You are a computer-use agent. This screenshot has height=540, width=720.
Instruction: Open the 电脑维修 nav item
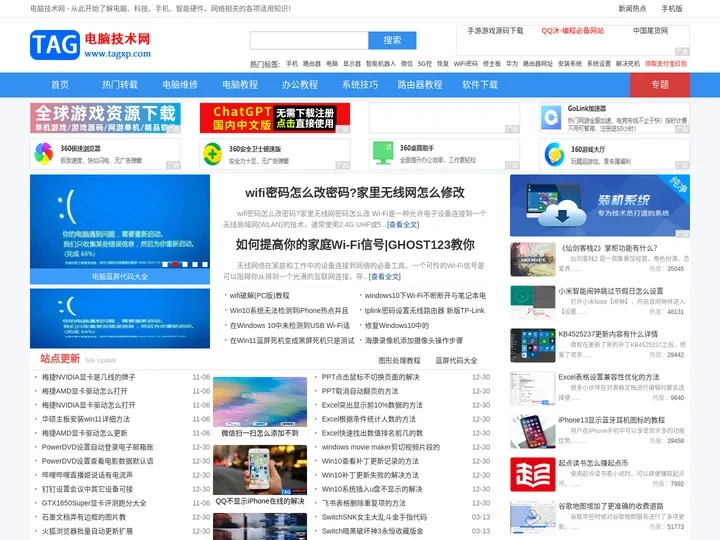coord(180,84)
